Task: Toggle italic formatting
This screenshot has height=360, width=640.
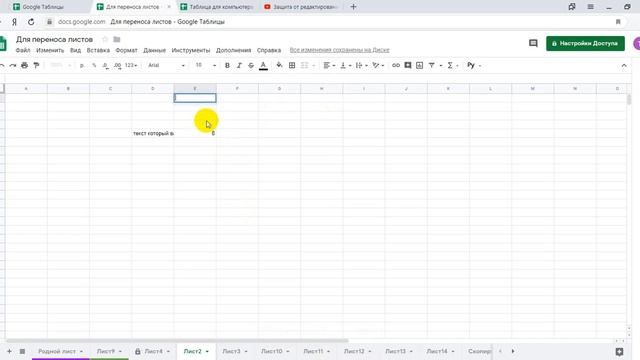Action: pyautogui.click(x=239, y=65)
